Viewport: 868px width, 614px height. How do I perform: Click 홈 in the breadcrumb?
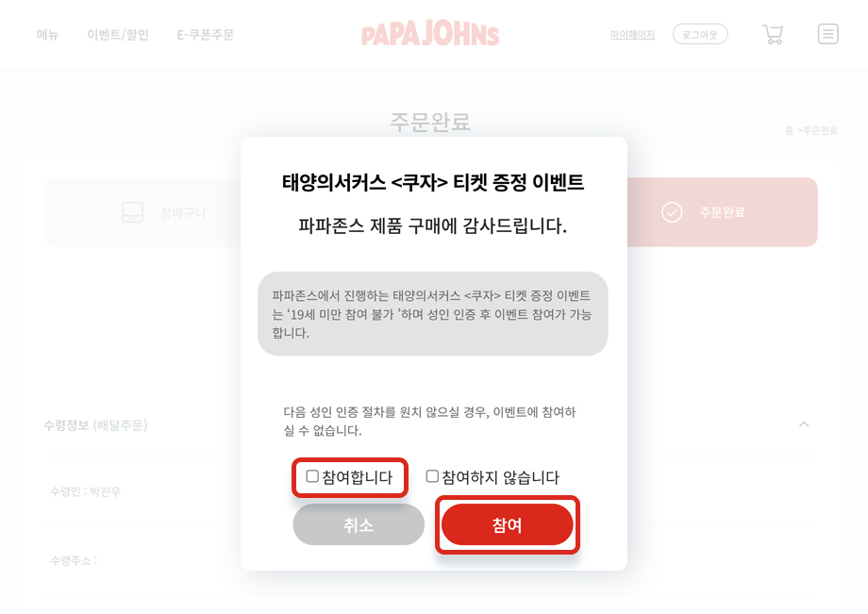click(x=789, y=130)
